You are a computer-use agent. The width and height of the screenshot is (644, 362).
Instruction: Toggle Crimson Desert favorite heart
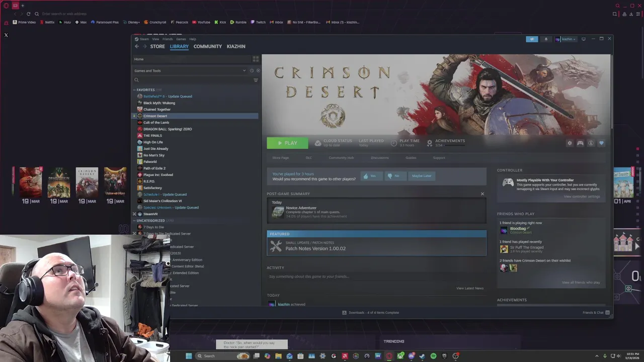click(601, 143)
